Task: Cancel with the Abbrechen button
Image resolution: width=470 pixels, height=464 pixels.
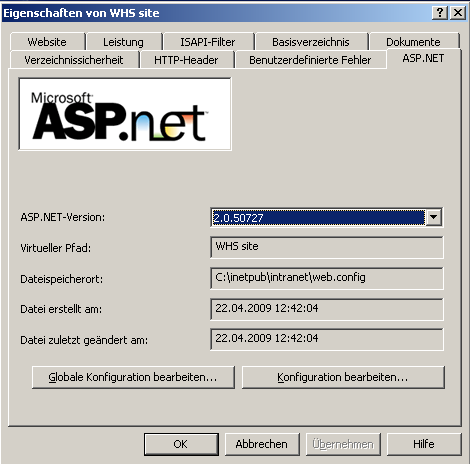Action: [x=262, y=444]
